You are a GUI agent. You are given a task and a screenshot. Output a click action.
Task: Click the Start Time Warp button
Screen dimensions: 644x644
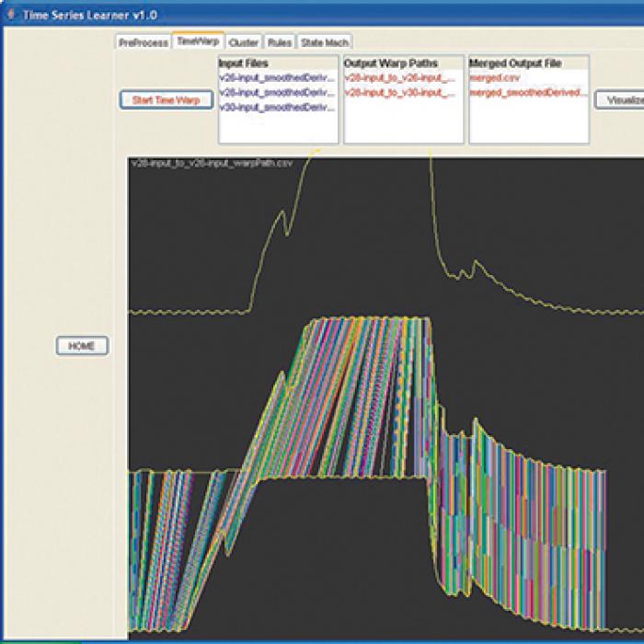click(167, 99)
